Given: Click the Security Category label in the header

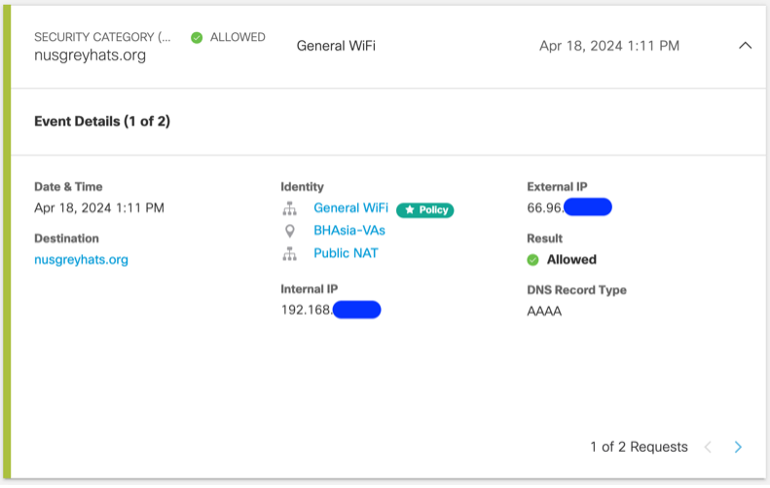Looking at the screenshot, I should click(102, 37).
